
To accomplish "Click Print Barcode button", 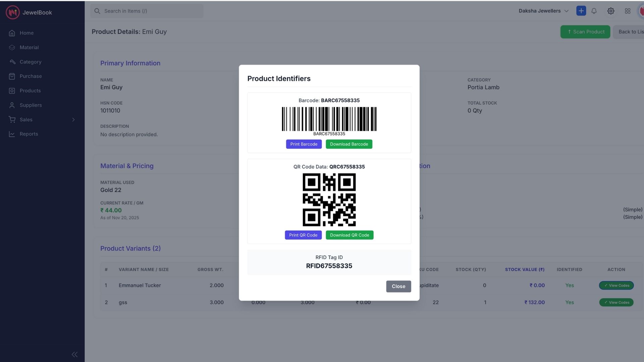I will 304,144.
